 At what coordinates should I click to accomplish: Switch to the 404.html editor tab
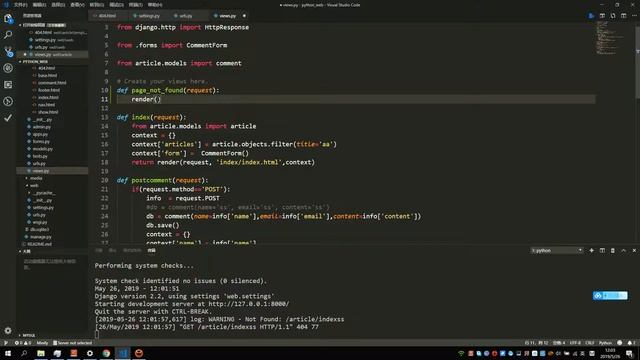point(107,16)
